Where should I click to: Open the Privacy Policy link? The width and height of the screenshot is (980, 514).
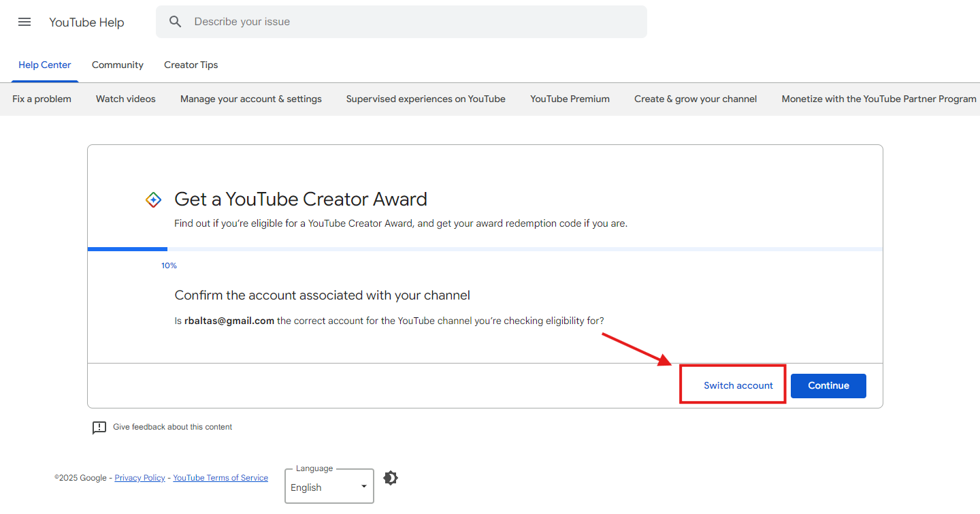140,478
